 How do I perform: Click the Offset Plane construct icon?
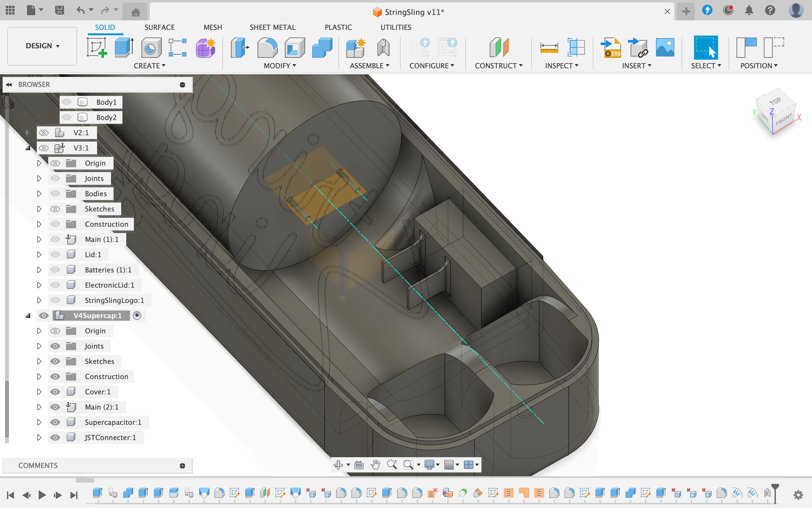click(x=499, y=47)
